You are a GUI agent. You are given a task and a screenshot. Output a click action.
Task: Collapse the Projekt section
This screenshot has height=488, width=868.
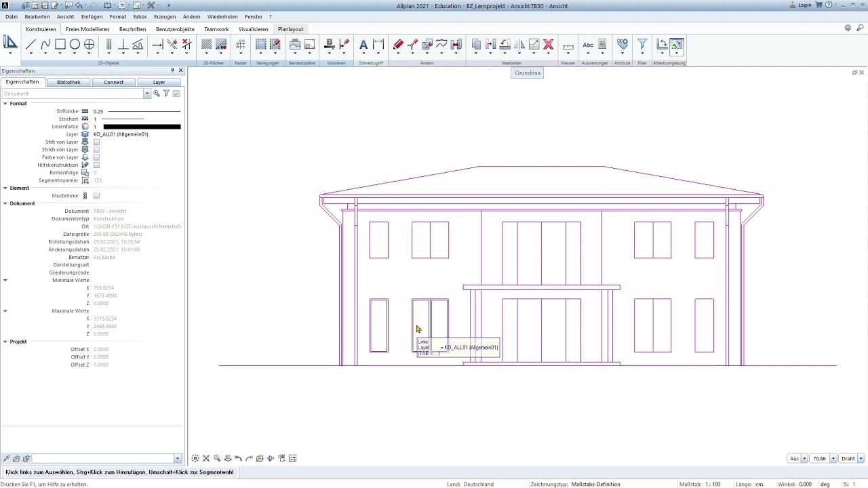[5, 342]
